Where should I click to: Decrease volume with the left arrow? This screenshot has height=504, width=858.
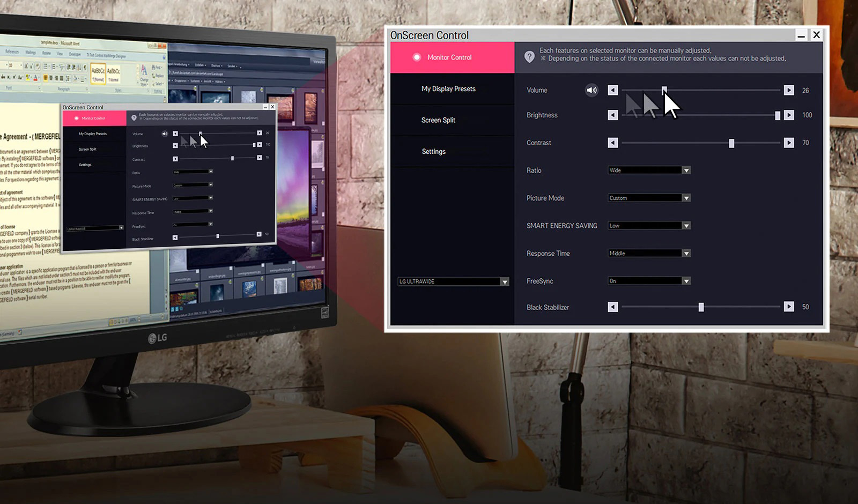point(613,90)
